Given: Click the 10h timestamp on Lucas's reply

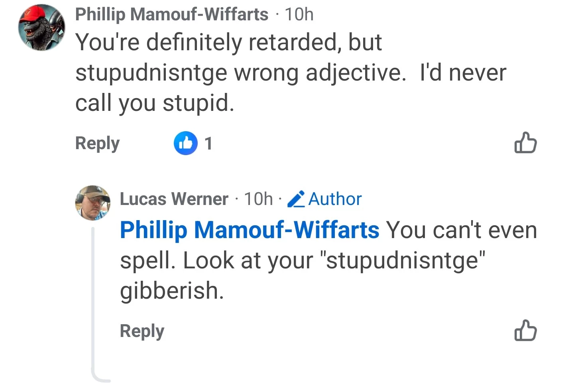Looking at the screenshot, I should click(258, 199).
